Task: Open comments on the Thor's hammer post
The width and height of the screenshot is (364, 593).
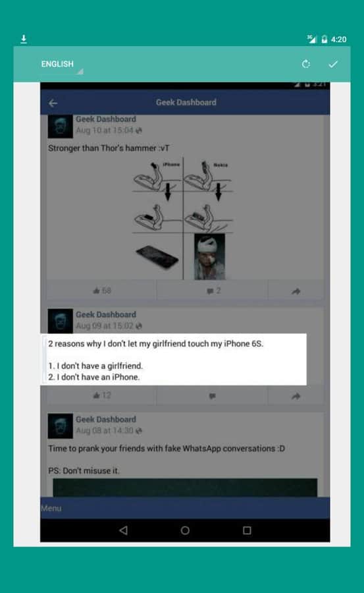Action: tap(213, 291)
